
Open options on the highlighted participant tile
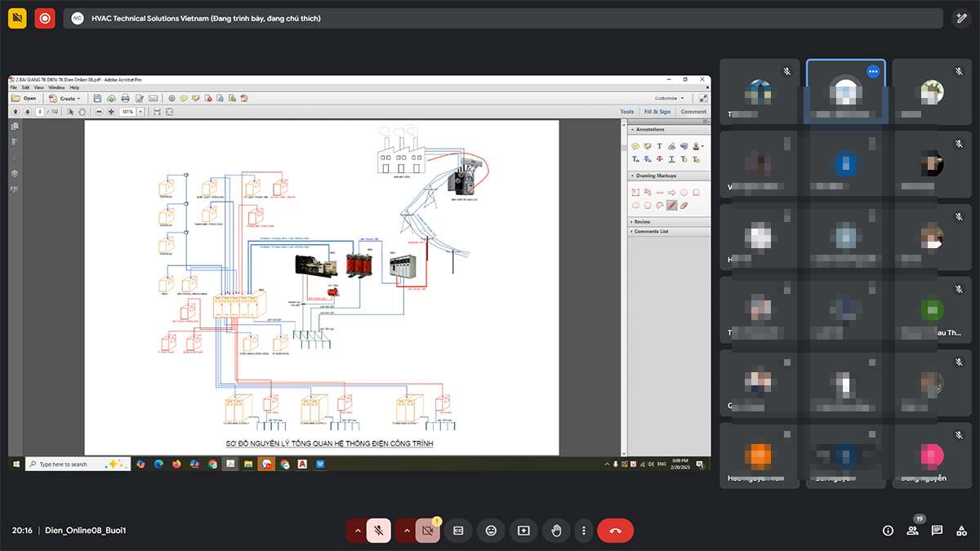pos(873,72)
